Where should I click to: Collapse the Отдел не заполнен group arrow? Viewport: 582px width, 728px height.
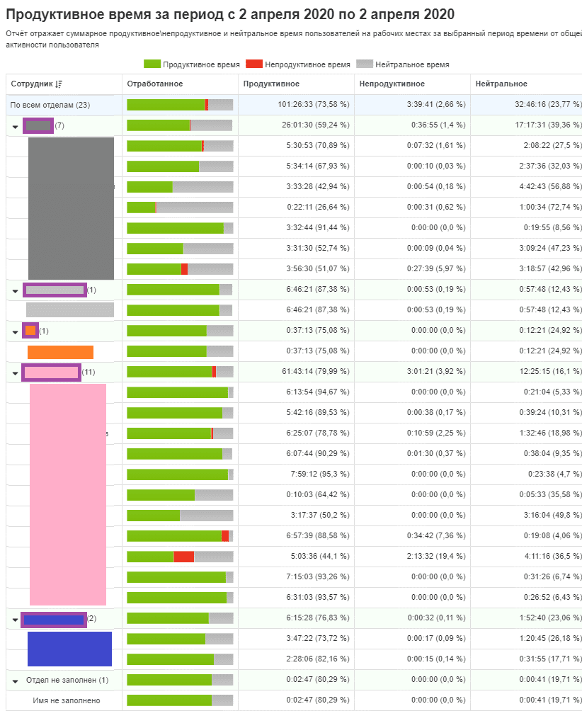(16, 681)
